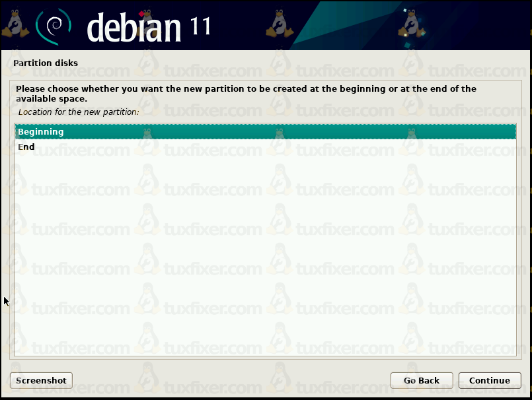The image size is (532, 400).
Task: Click the red diamond dot in debian wordmark
Action: coord(141,14)
